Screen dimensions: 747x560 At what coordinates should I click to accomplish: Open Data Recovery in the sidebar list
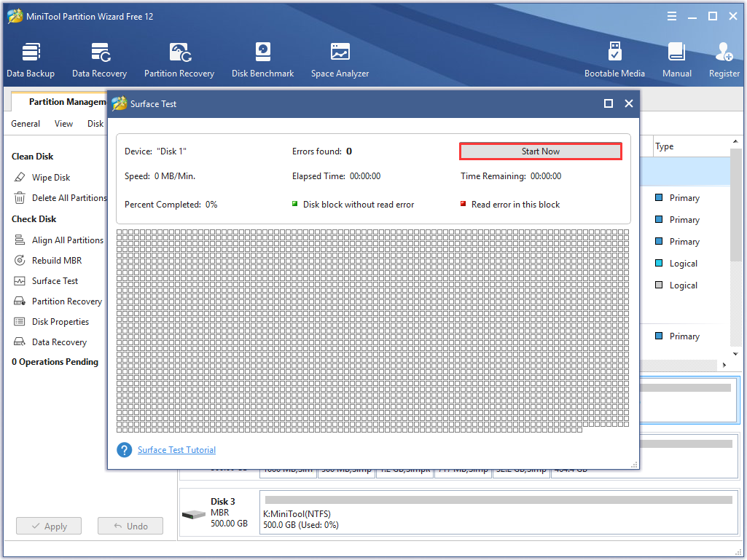(x=50, y=342)
